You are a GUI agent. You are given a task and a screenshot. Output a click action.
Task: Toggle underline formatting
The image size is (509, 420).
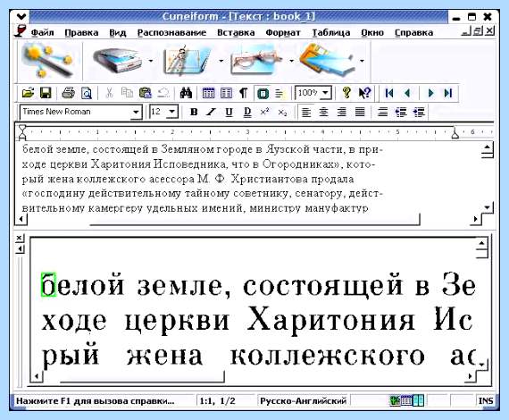click(x=229, y=112)
